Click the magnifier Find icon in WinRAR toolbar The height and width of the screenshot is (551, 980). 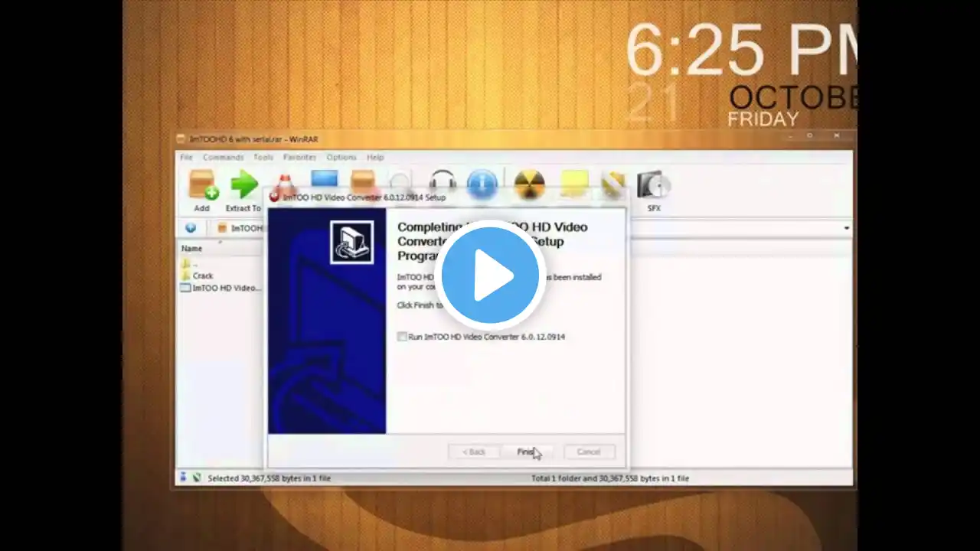pos(400,181)
